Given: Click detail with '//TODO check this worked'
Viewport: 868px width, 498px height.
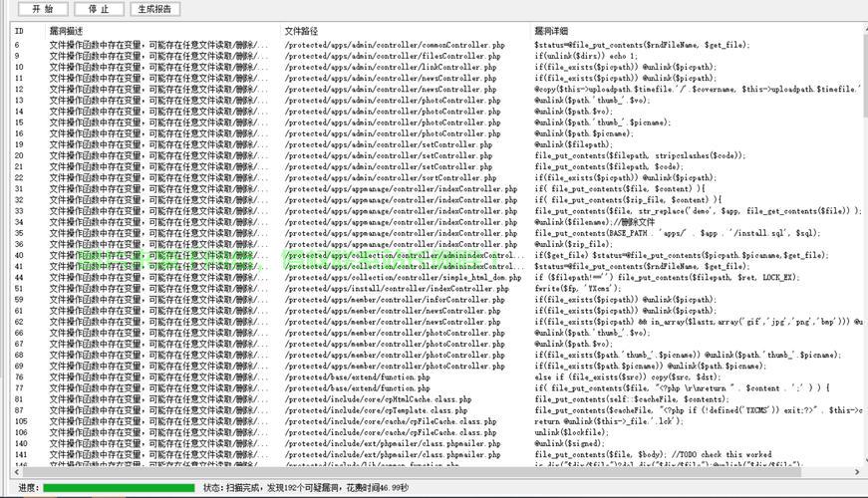Looking at the screenshot, I should 653,454.
